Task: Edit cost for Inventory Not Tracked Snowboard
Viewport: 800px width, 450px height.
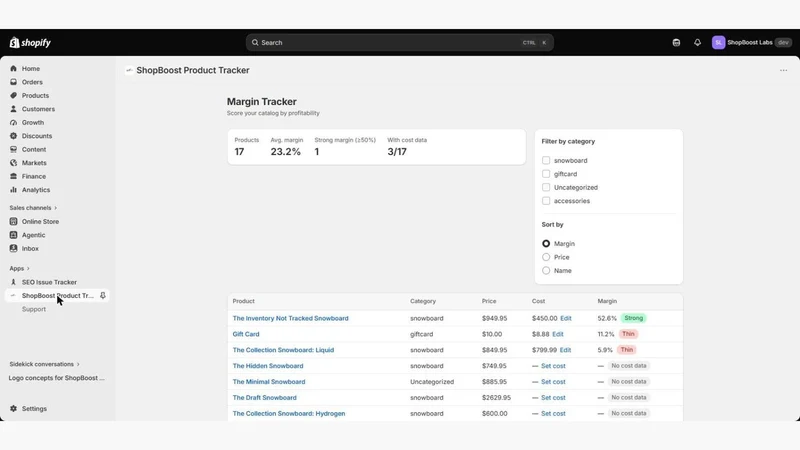Action: pos(566,318)
